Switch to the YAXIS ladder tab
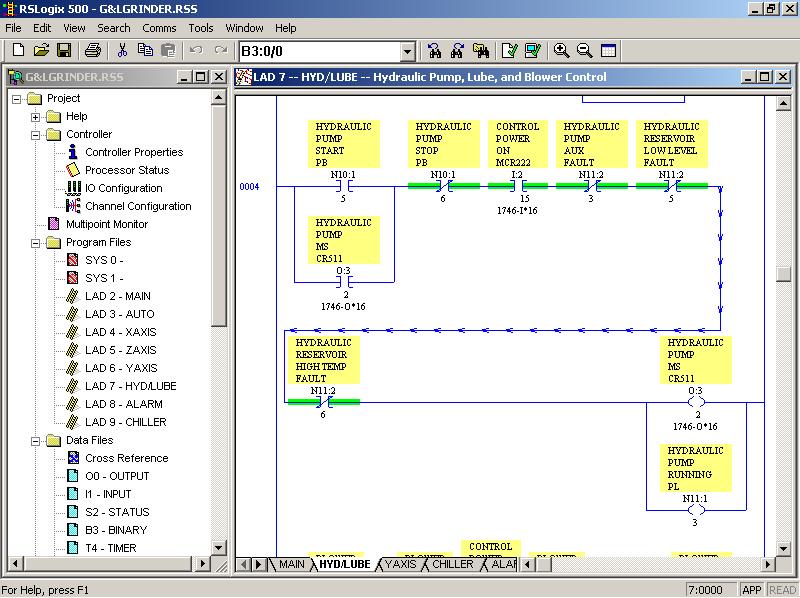Viewport: 800px width, 598px height. pos(401,564)
